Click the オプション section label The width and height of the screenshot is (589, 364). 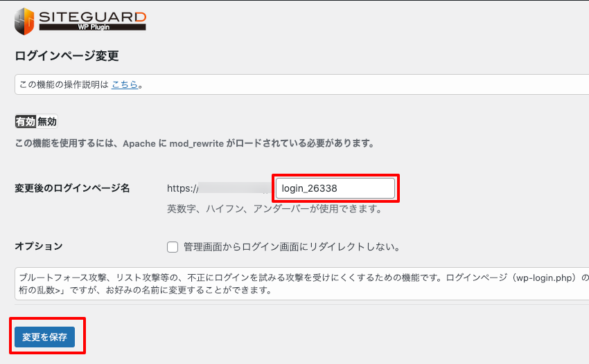38,246
